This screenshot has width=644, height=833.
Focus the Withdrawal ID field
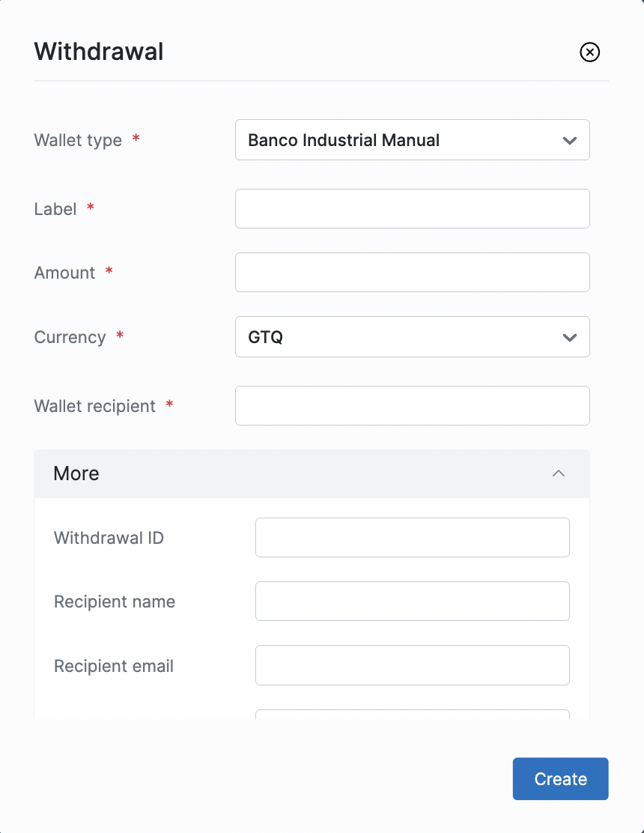pos(412,537)
